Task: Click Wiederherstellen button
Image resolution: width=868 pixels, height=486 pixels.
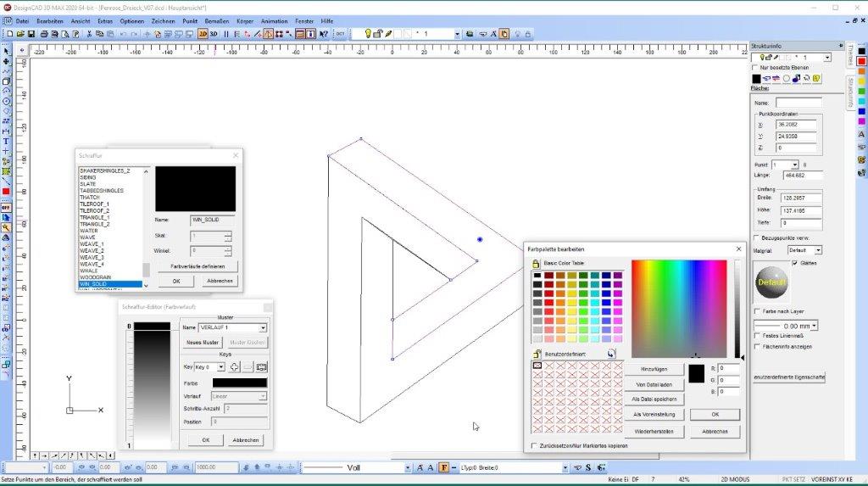Action: pos(654,431)
